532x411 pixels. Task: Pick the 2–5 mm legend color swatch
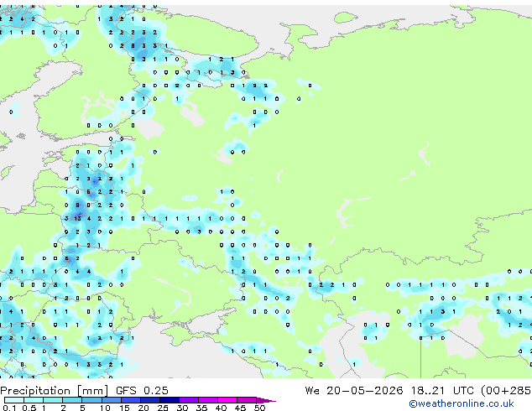point(72,400)
